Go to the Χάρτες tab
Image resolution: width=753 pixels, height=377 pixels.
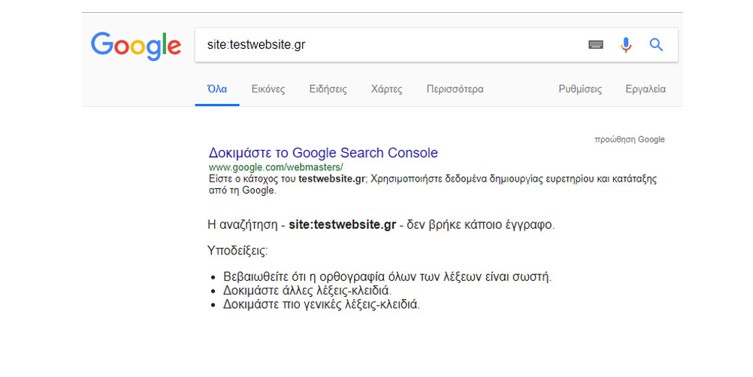tap(387, 89)
